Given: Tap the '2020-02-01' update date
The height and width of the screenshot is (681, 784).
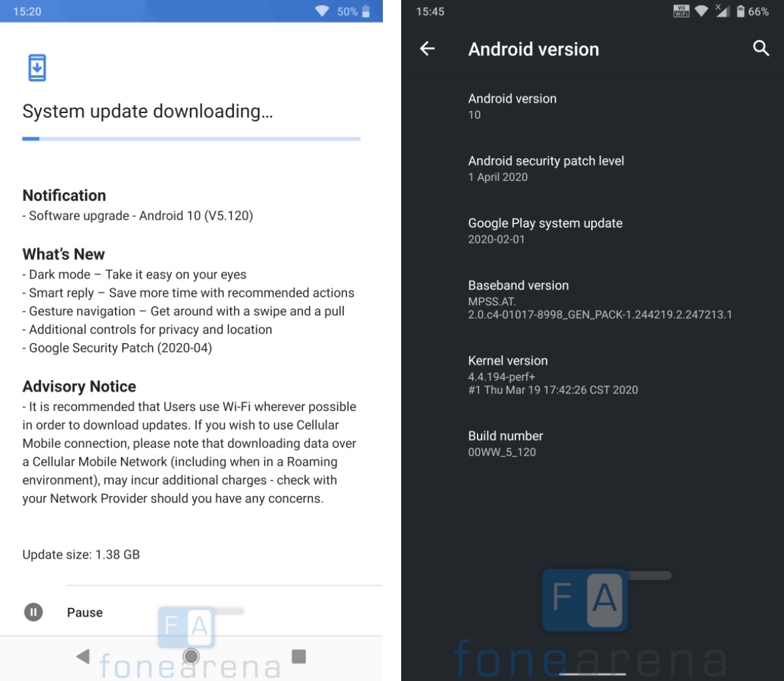Looking at the screenshot, I should [497, 239].
